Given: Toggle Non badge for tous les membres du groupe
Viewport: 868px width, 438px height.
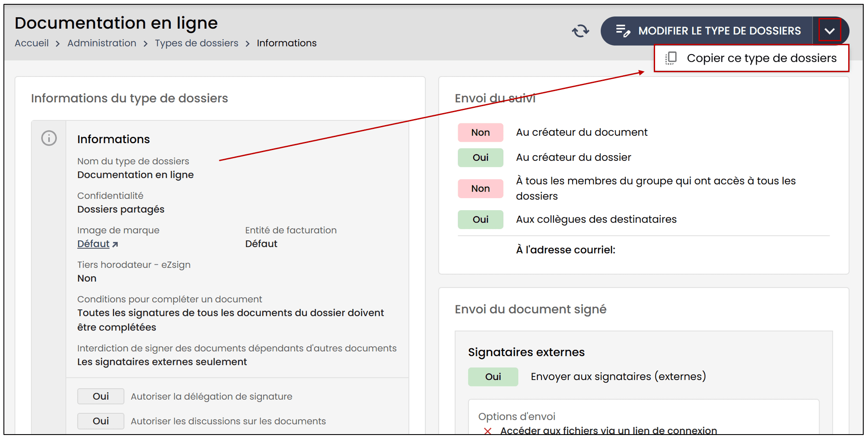Looking at the screenshot, I should [480, 188].
